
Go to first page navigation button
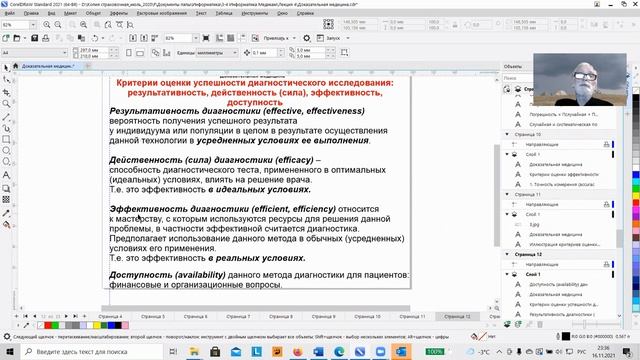[x=25, y=316]
